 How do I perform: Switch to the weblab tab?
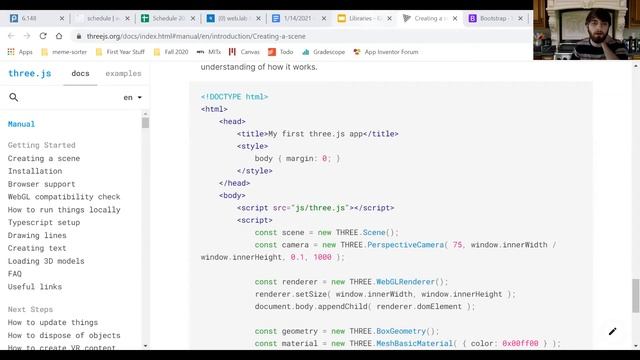tap(233, 18)
